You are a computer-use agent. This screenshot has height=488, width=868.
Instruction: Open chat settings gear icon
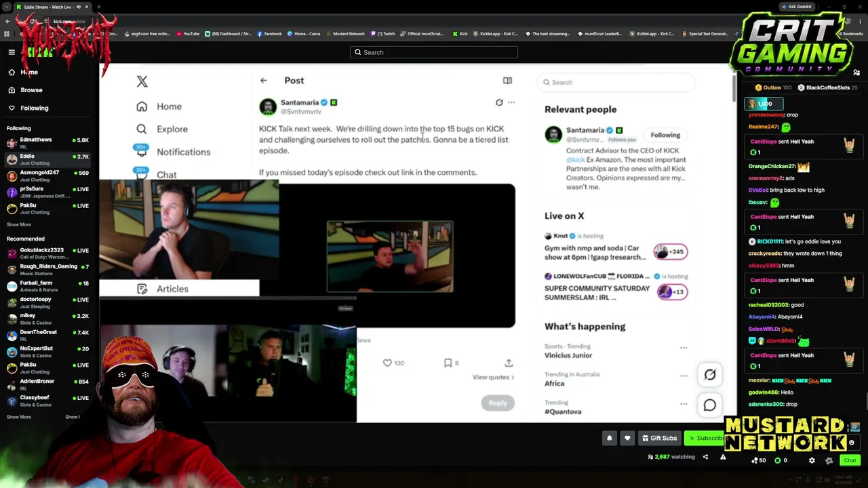[x=812, y=461]
